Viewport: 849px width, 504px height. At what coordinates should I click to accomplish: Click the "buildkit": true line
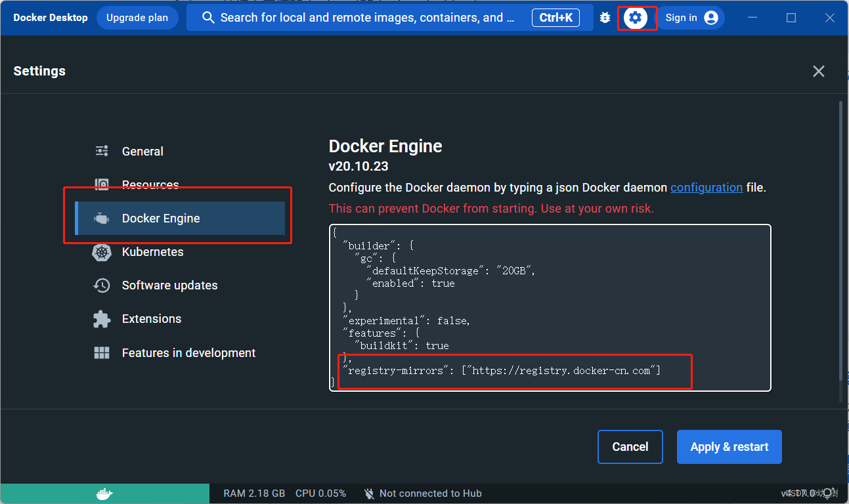402,346
